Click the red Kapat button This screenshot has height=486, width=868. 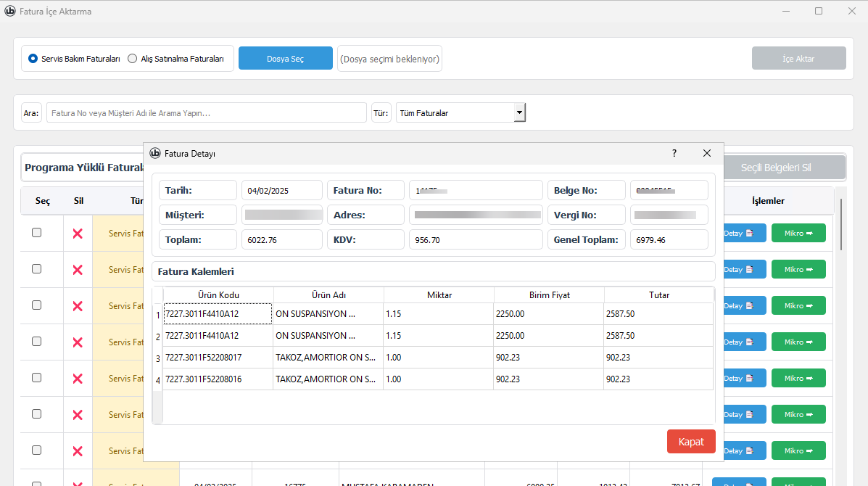click(x=691, y=442)
